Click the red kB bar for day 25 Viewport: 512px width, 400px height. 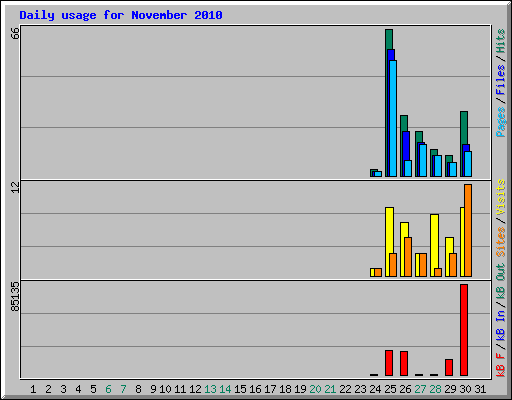[389, 363]
